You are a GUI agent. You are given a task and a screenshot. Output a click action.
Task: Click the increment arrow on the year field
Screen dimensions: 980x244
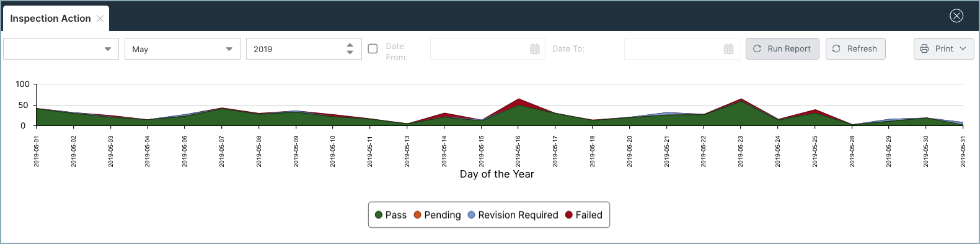tap(350, 45)
